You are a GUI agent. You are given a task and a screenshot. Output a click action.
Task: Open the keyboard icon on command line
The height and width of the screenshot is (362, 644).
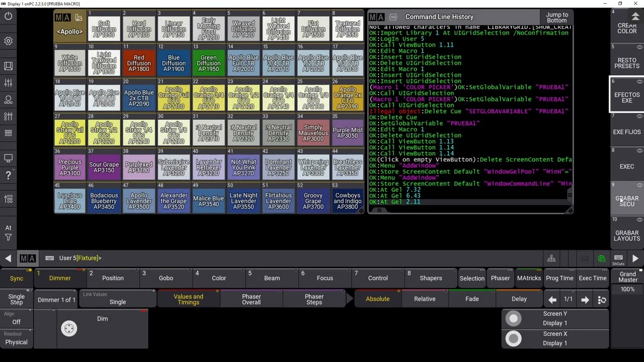(49, 258)
